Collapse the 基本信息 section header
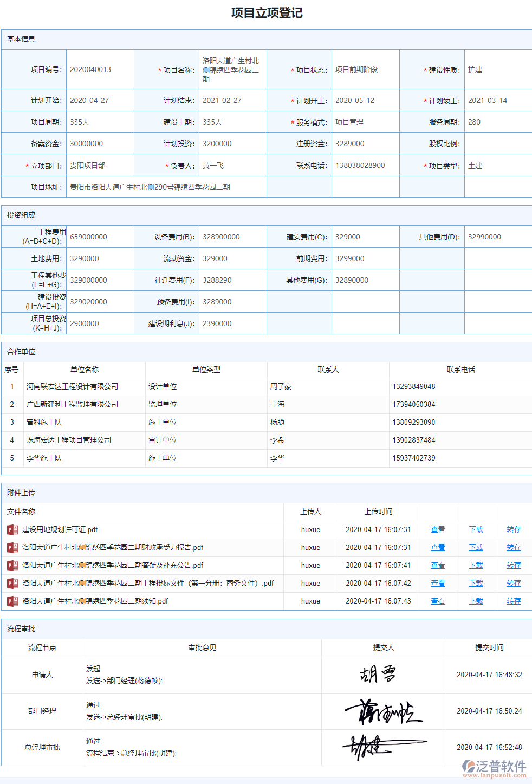This screenshot has width=532, height=784. [x=22, y=38]
